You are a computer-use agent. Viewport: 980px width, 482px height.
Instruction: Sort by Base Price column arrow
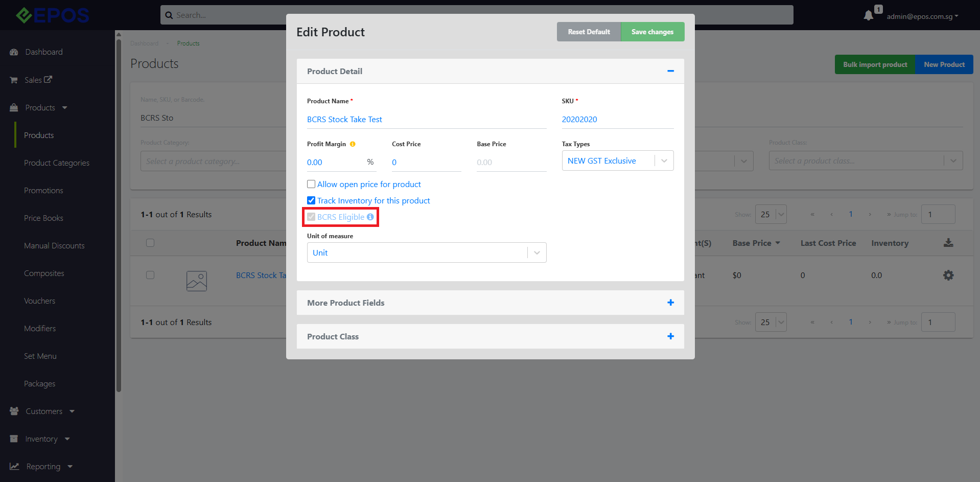coord(778,243)
